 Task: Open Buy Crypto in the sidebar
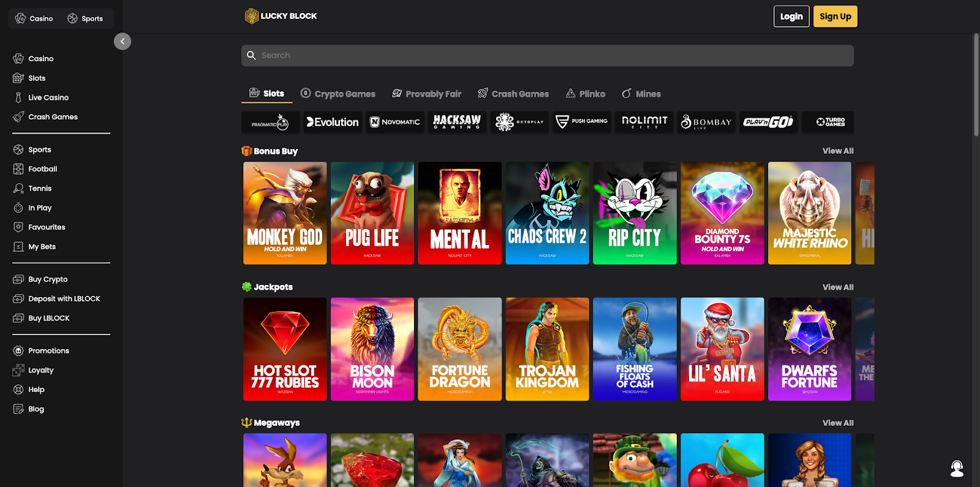click(x=40, y=279)
